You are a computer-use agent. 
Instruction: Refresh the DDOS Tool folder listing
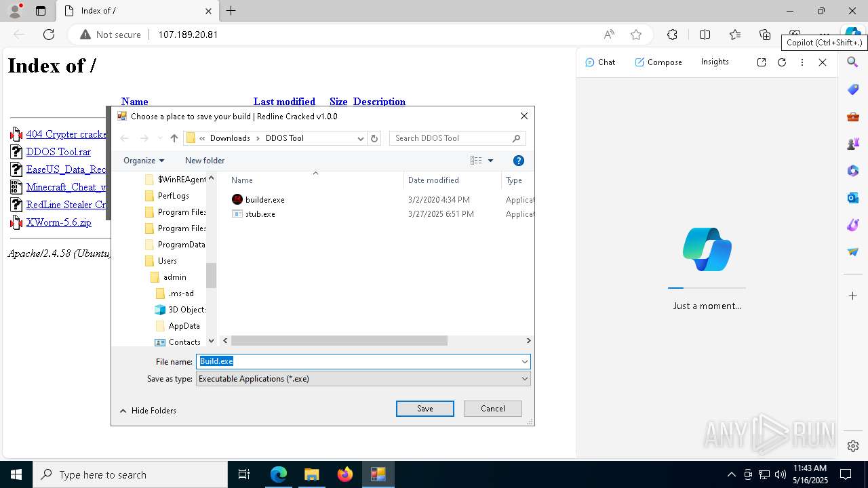tap(374, 138)
